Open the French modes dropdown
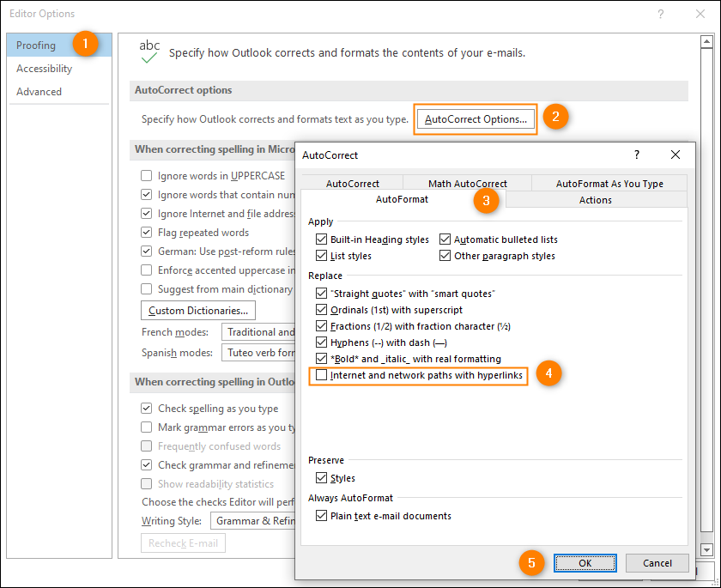The image size is (721, 588). pos(258,332)
